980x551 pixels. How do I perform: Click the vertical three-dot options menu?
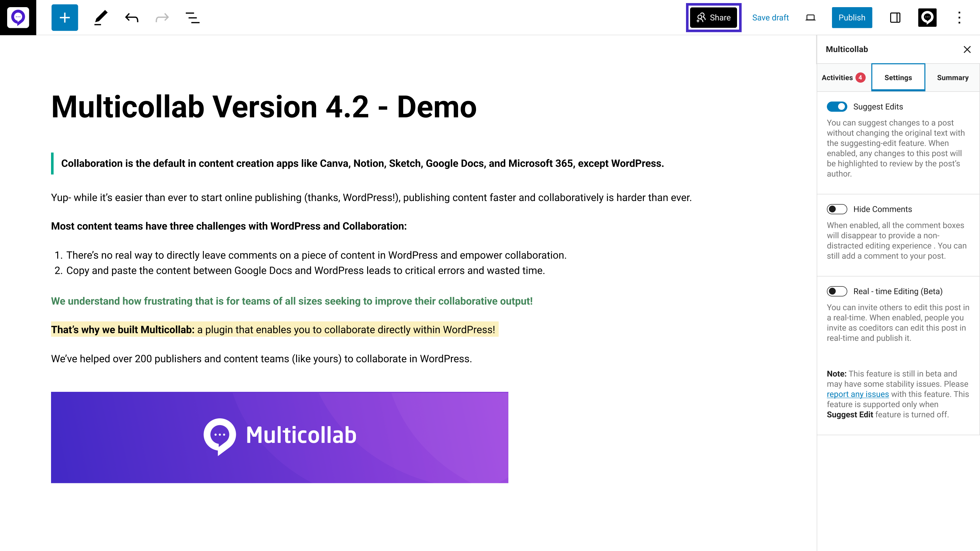pyautogui.click(x=959, y=17)
